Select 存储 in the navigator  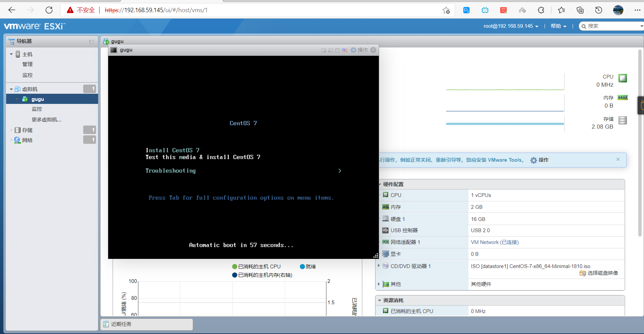tap(27, 130)
